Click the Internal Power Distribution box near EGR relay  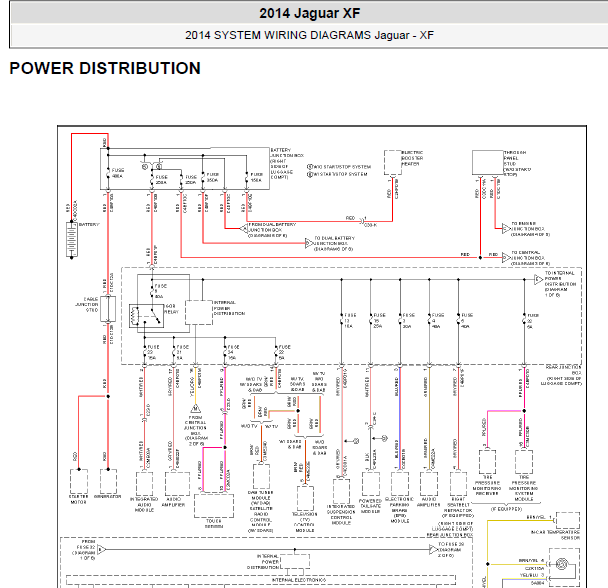199,312
